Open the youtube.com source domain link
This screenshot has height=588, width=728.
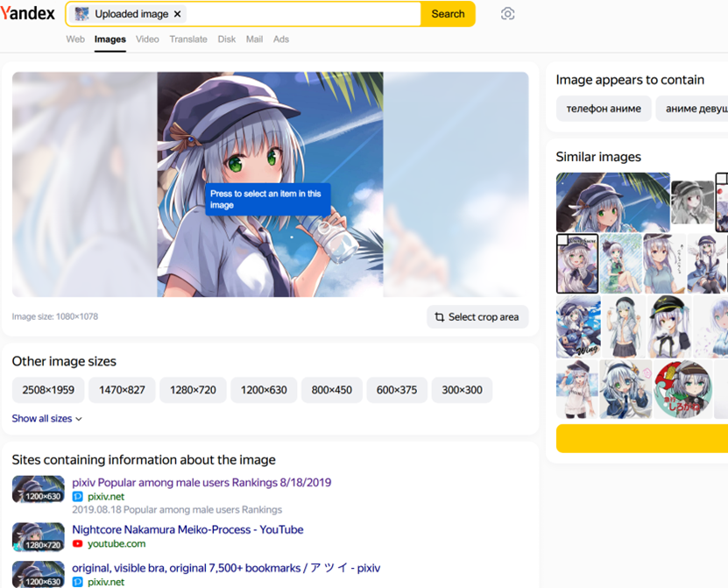point(117,544)
